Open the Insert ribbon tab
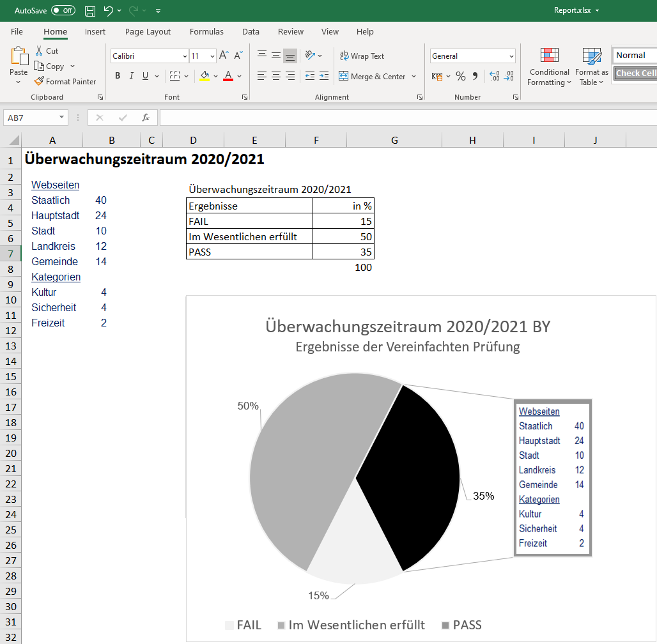Screen dimensions: 657x644 coord(95,32)
